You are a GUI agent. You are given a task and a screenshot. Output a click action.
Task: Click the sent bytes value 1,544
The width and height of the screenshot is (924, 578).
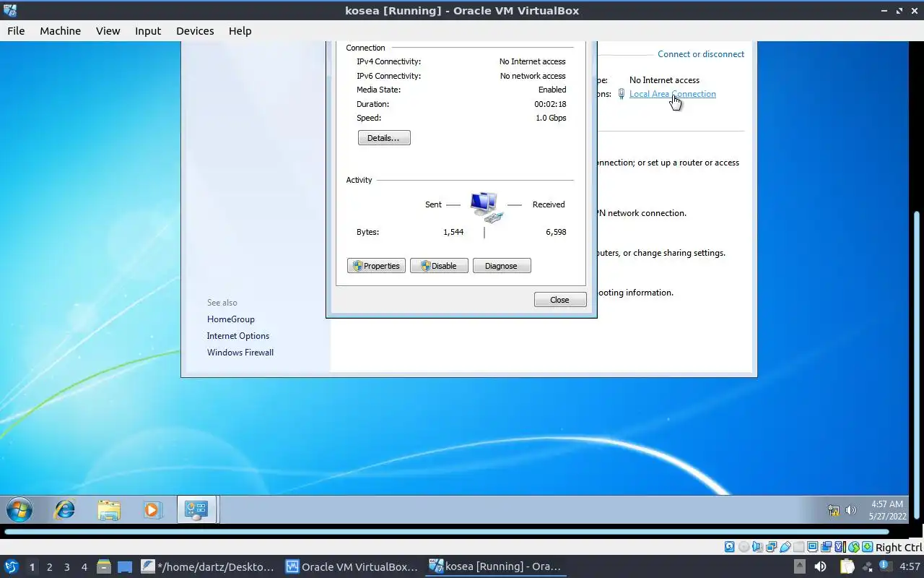coord(453,232)
